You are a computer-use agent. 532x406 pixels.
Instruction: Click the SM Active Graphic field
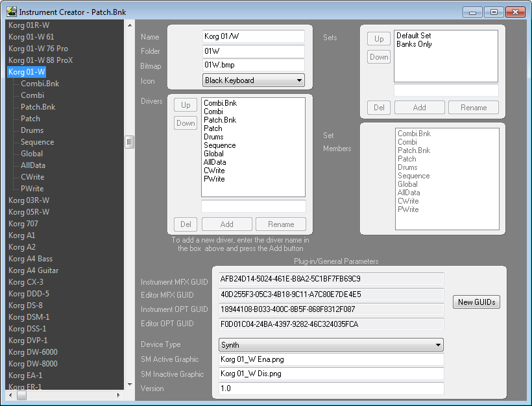[331, 359]
